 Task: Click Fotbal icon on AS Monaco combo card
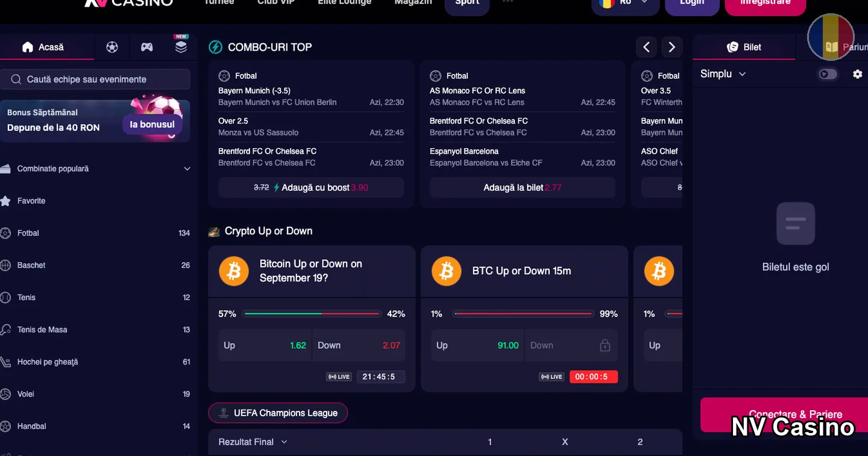436,76
